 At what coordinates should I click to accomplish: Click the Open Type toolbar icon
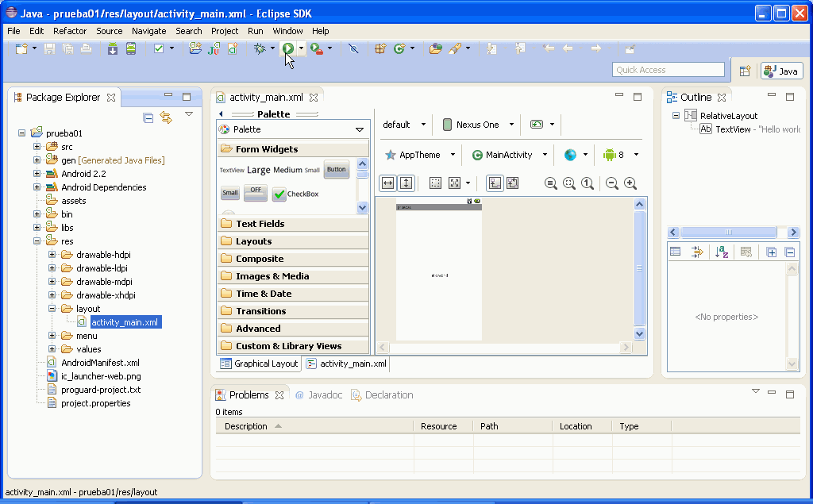pyautogui.click(x=436, y=48)
